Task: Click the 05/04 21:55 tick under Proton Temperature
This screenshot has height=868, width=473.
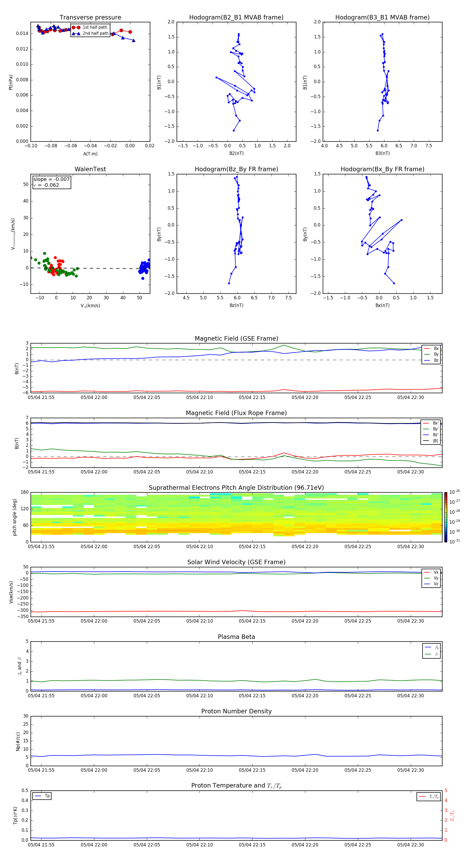Action: (41, 845)
